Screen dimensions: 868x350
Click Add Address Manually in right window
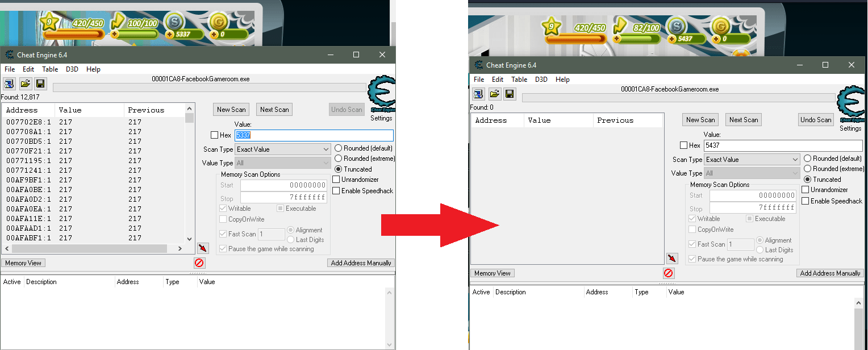(830, 273)
